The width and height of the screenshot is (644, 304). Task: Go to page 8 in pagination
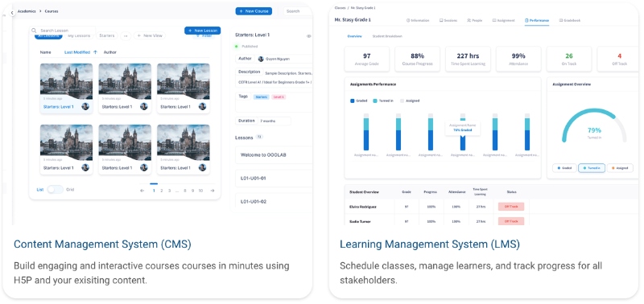pyautogui.click(x=185, y=191)
